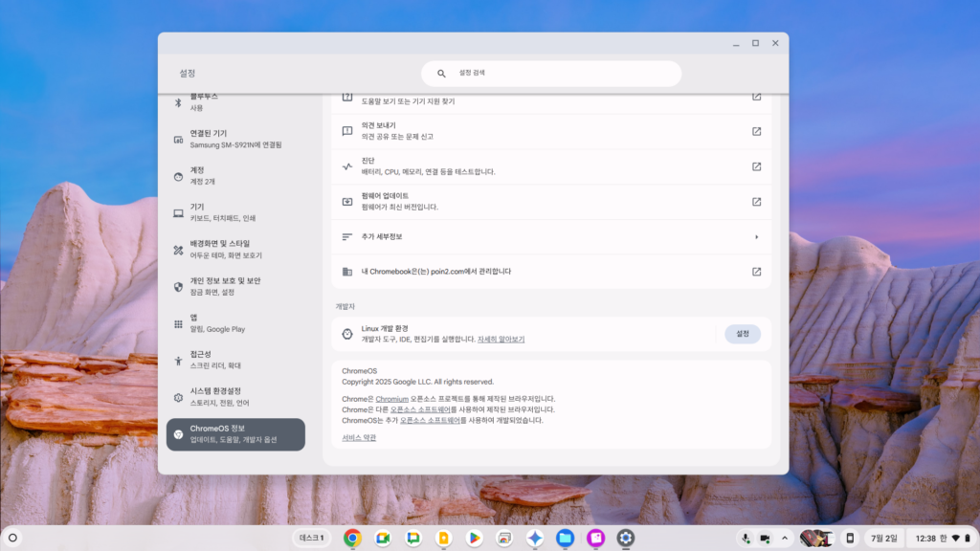This screenshot has height=551, width=980.
Task: Click the feedback icon beside 의견 보내기
Action: pyautogui.click(x=346, y=131)
